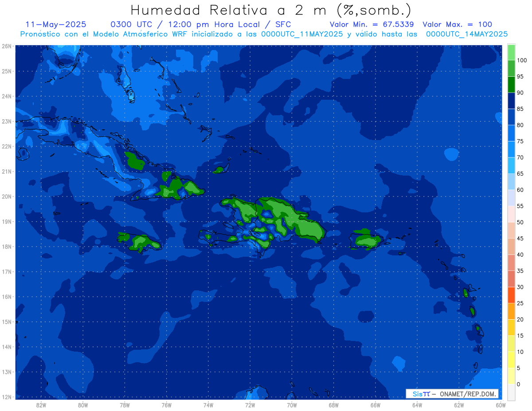Choose the swatch between legend 75 and 80

click(511, 133)
